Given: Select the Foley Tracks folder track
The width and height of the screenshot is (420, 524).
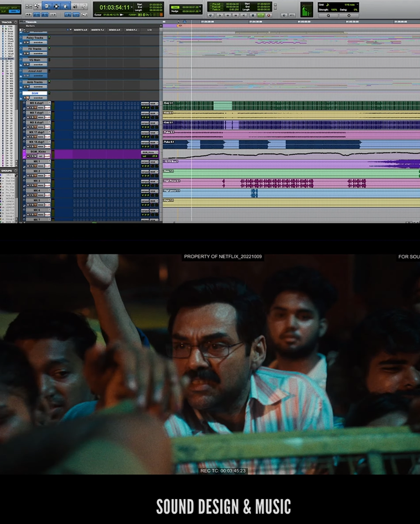Looking at the screenshot, I should tap(35, 38).
